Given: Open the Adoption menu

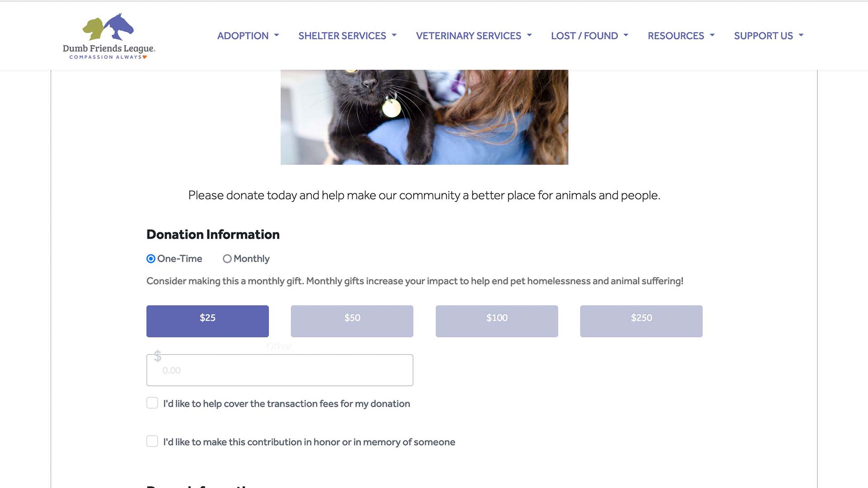Looking at the screenshot, I should click(x=248, y=36).
